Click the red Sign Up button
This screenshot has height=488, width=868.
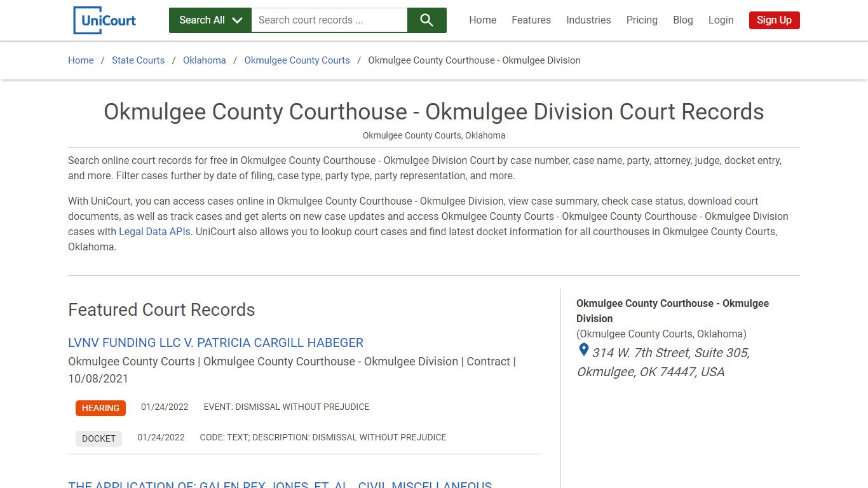(774, 20)
